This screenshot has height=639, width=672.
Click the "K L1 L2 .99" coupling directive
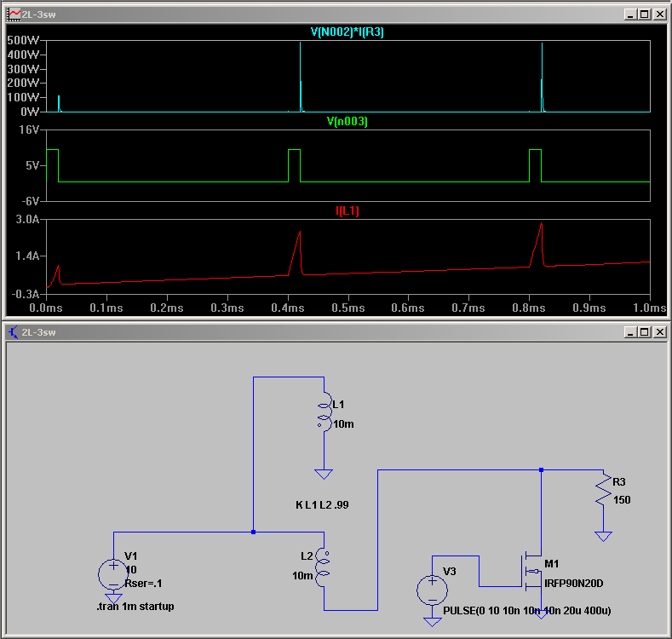[322, 505]
